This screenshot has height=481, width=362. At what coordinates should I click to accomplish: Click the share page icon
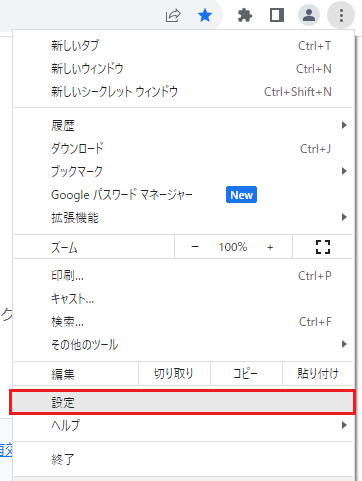click(x=173, y=15)
